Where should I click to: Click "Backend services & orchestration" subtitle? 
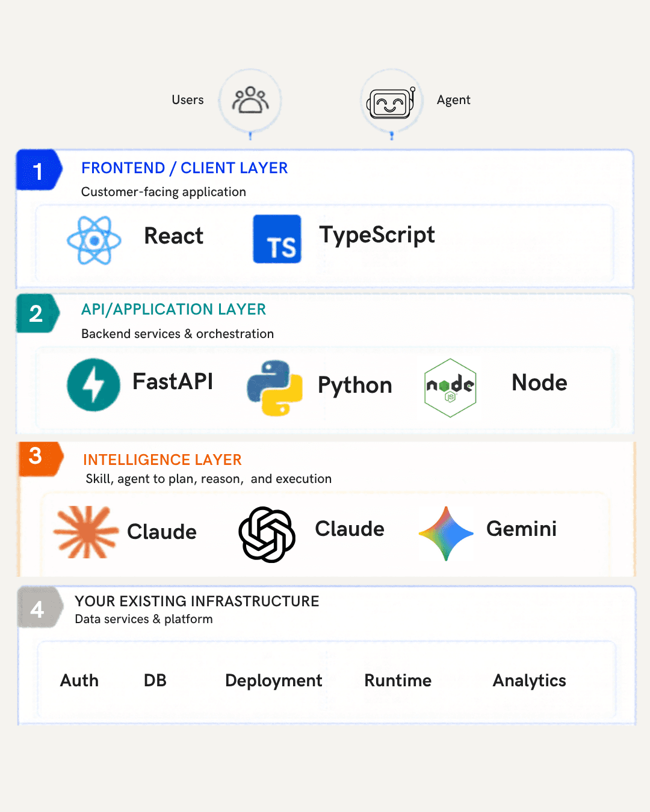(178, 334)
